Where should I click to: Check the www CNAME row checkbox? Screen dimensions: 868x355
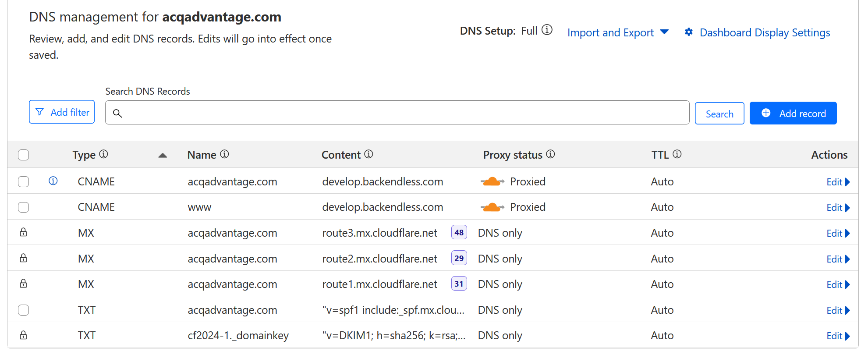click(x=24, y=207)
